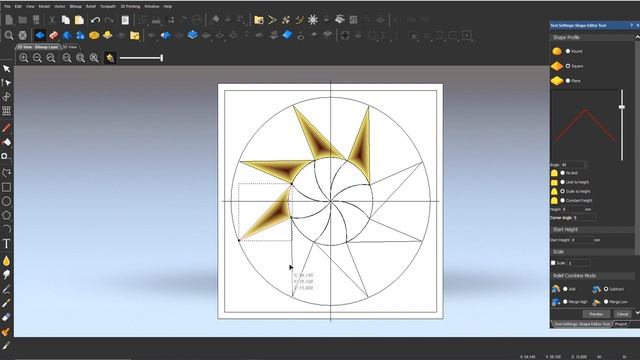Click the New file icon
Viewport: 640px width, 360px height.
coord(9,20)
